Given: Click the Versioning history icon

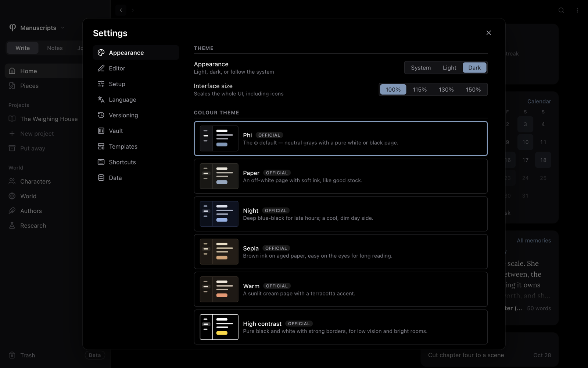Looking at the screenshot, I should point(101,115).
